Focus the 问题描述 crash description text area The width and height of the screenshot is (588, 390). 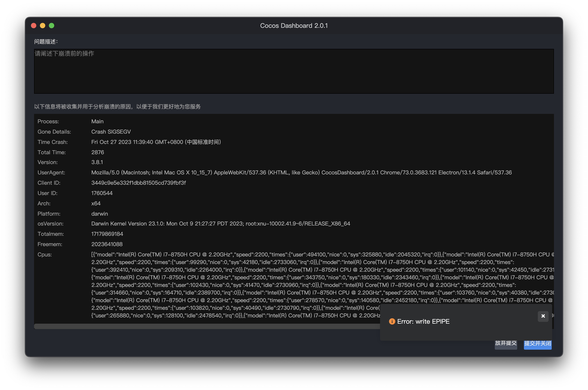[x=294, y=71]
